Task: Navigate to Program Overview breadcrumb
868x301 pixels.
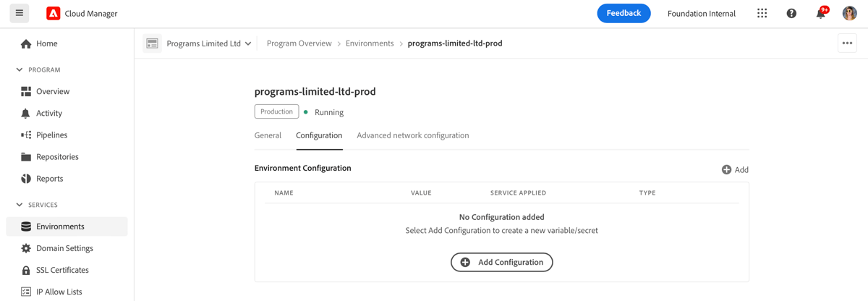Action: tap(299, 43)
